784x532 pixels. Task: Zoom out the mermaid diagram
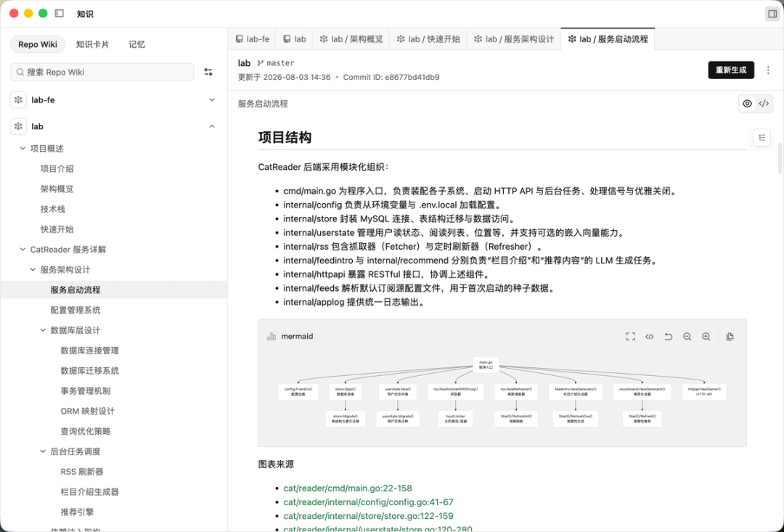pos(687,337)
